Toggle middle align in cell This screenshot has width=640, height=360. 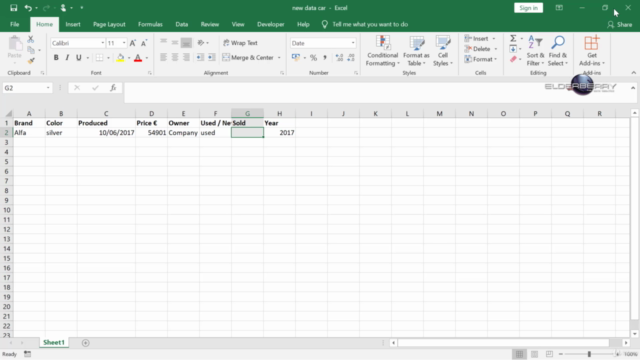(175, 43)
